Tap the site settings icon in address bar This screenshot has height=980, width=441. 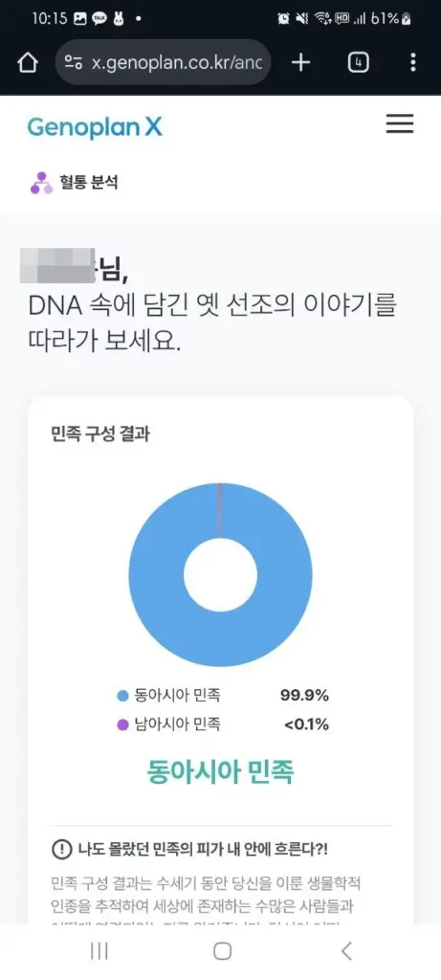tap(74, 62)
